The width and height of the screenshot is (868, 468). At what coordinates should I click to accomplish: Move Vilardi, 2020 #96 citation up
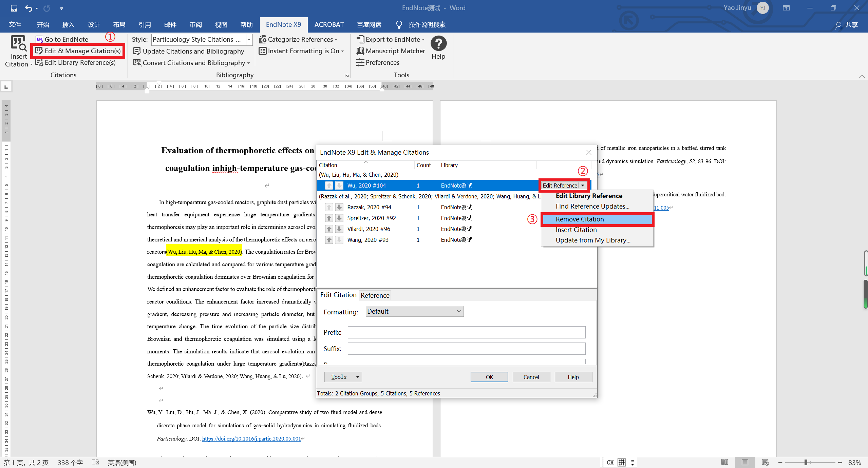click(329, 229)
